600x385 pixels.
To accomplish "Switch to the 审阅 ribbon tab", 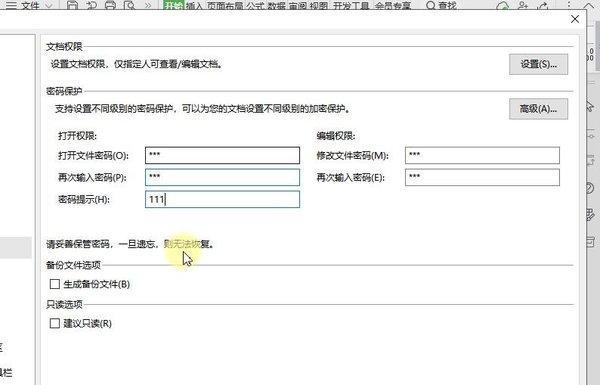I will click(297, 5).
